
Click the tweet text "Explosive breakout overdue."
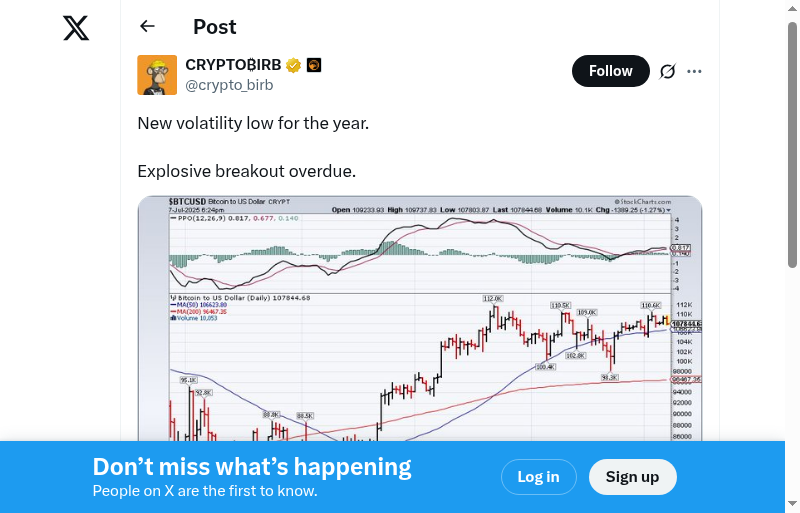[x=246, y=171]
